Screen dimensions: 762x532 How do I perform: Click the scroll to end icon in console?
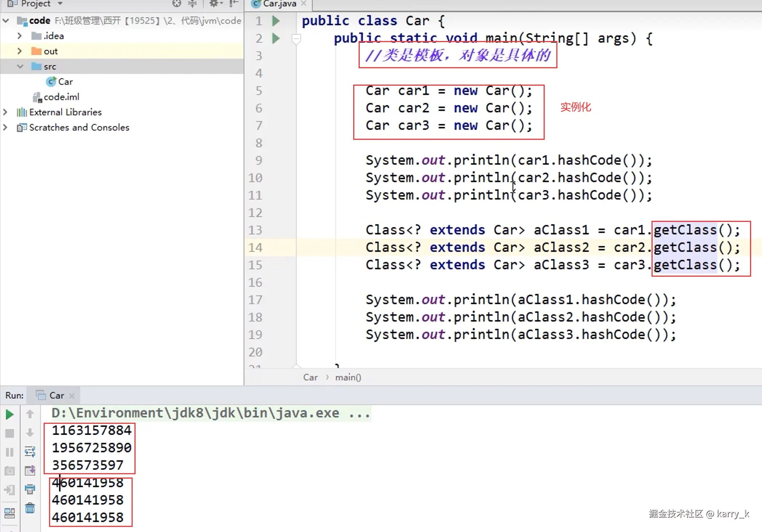30,471
